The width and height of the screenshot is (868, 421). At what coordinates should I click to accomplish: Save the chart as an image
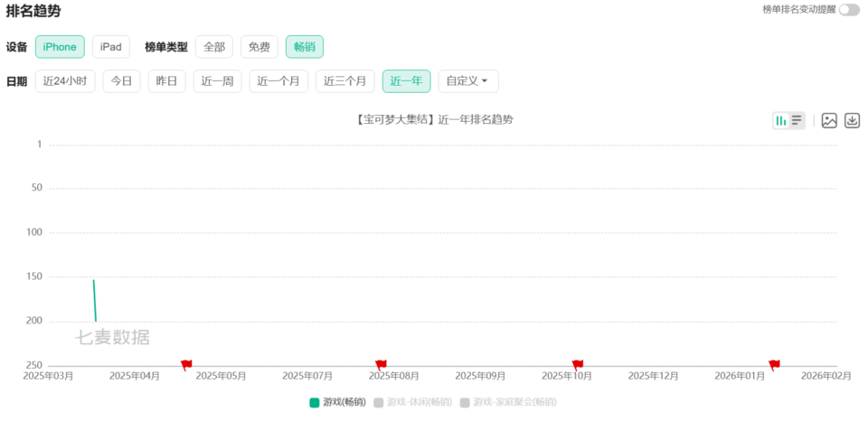pos(828,120)
